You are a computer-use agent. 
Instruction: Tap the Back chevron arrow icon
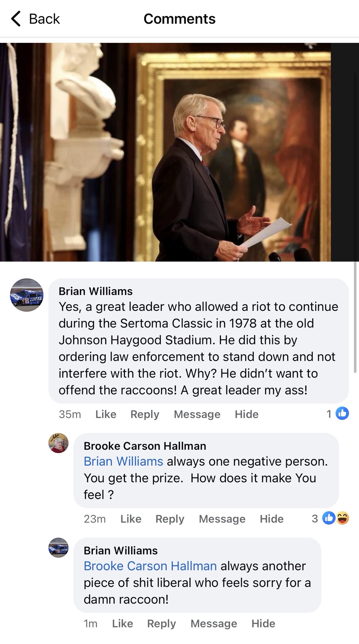16,19
